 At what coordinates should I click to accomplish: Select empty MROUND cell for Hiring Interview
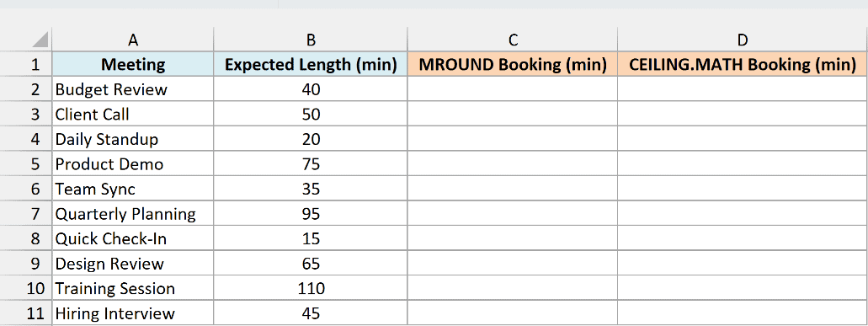[513, 313]
